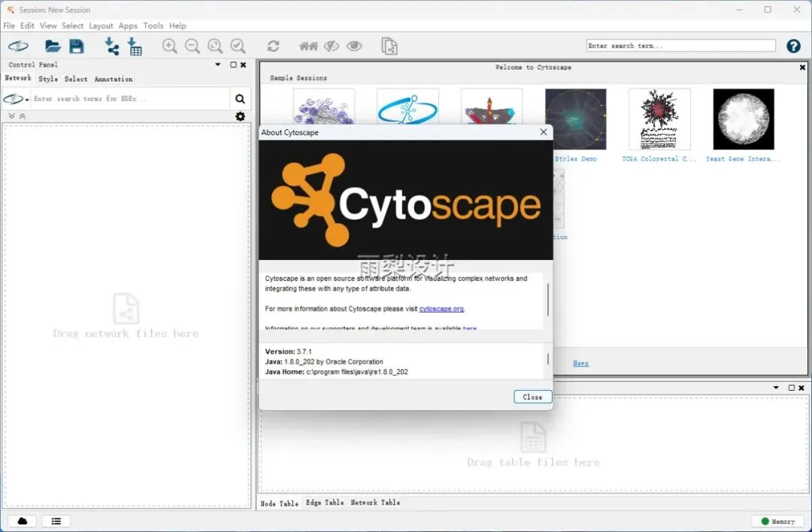Switch to the Annotation tab
This screenshot has width=812, height=532.
click(114, 79)
